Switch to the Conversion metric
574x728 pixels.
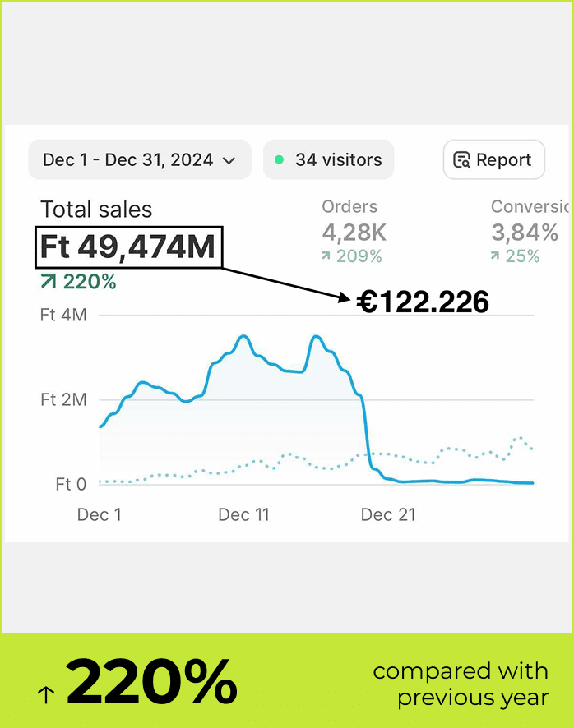coord(530,207)
